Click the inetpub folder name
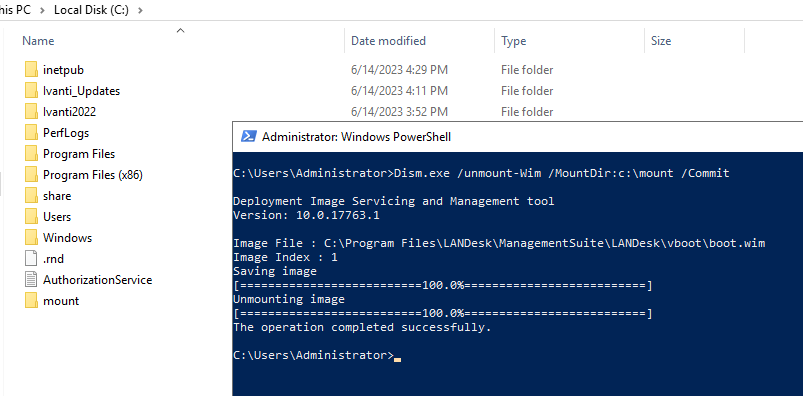 (64, 70)
